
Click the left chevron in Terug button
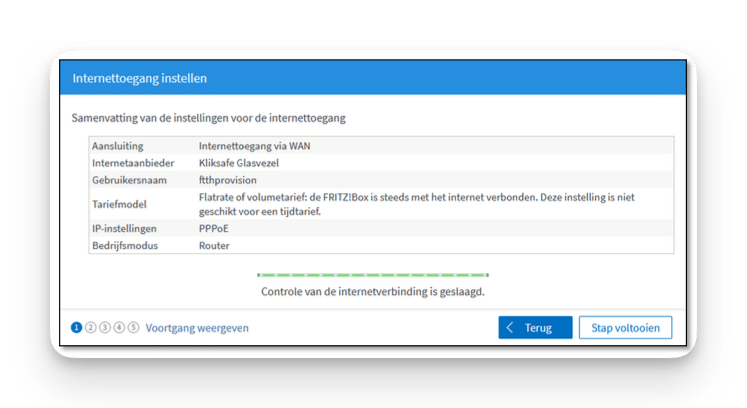coord(510,327)
